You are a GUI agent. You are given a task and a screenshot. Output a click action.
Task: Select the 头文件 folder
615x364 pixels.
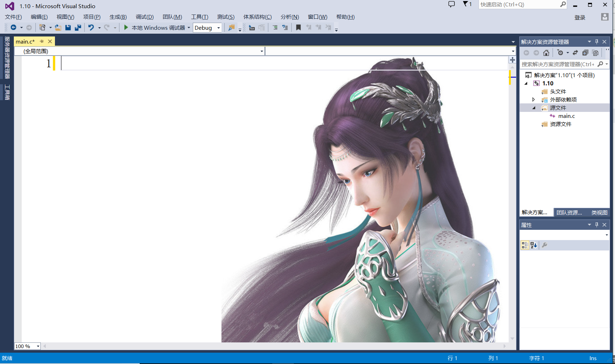558,91
